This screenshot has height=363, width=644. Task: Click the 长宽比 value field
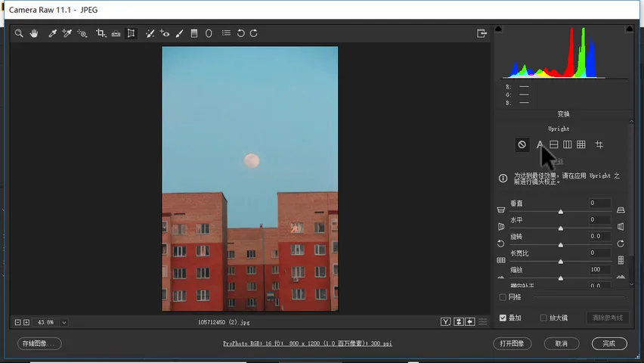tap(599, 253)
